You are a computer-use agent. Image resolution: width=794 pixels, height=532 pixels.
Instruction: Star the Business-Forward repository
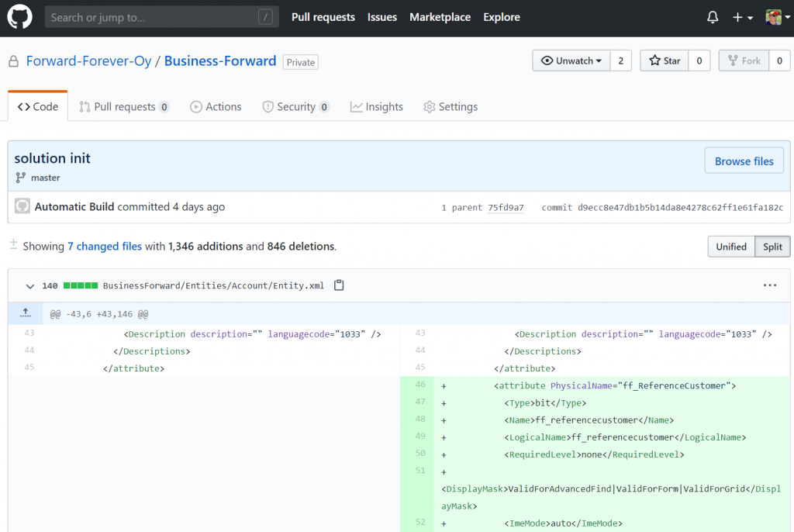click(x=665, y=60)
